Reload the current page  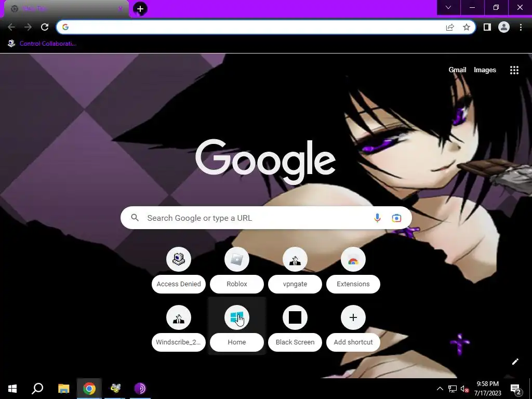(45, 27)
